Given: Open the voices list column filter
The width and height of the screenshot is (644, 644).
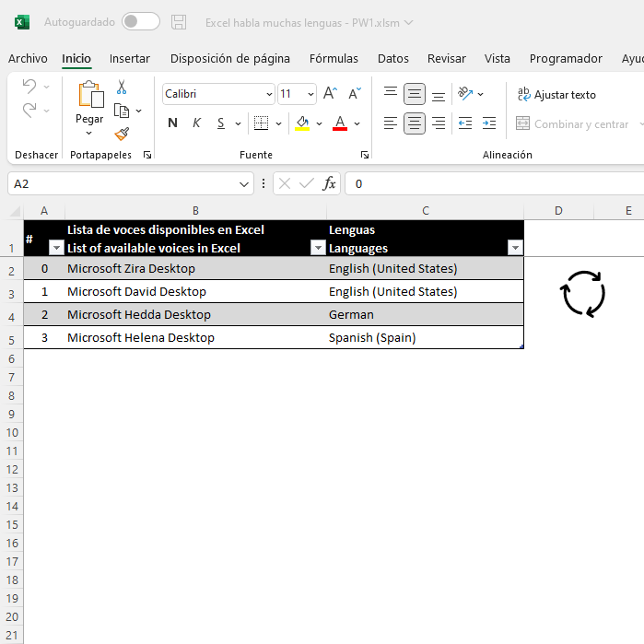Looking at the screenshot, I should [318, 248].
